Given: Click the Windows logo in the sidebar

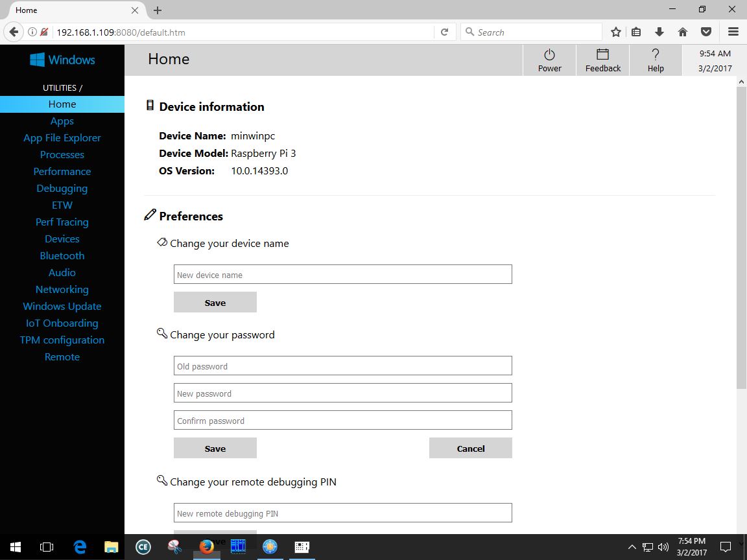Looking at the screenshot, I should 62,60.
